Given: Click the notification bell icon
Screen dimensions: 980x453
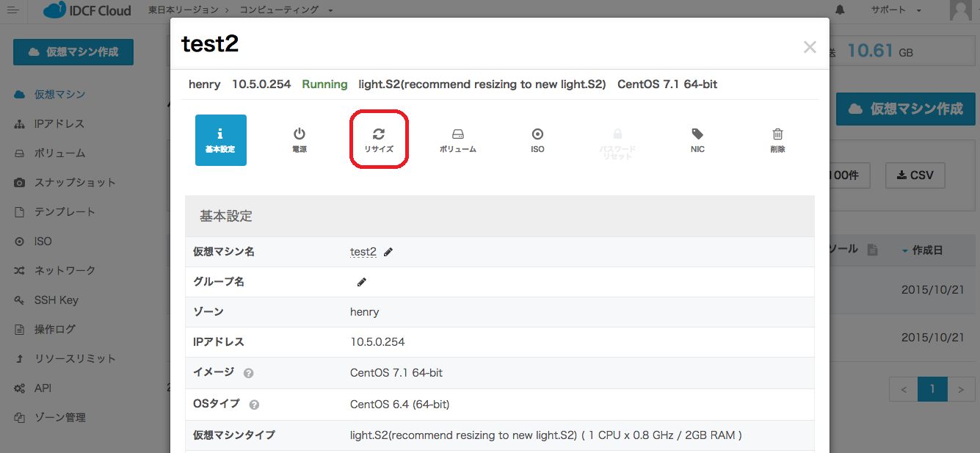Looking at the screenshot, I should [x=840, y=10].
